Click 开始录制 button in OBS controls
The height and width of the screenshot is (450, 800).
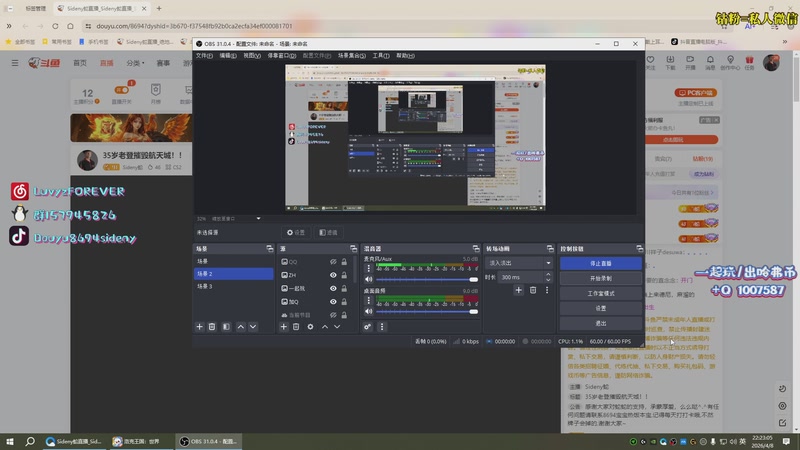[601, 279]
